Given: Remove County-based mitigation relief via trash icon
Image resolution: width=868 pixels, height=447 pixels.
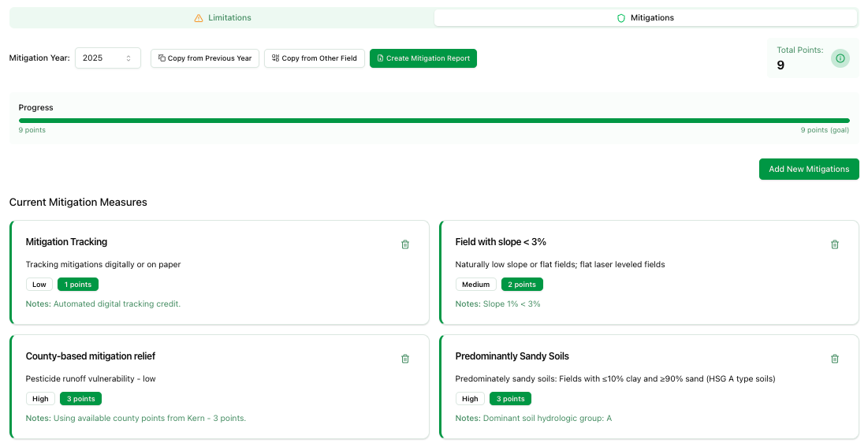Looking at the screenshot, I should (405, 359).
